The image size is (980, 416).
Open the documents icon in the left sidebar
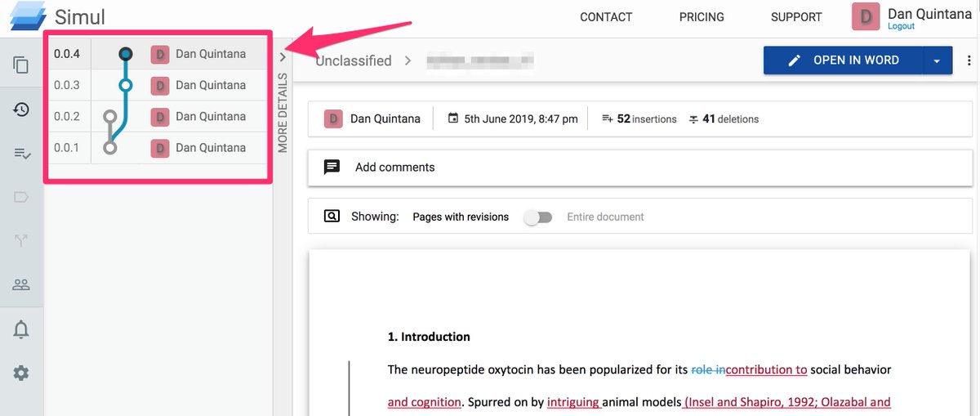pos(21,65)
